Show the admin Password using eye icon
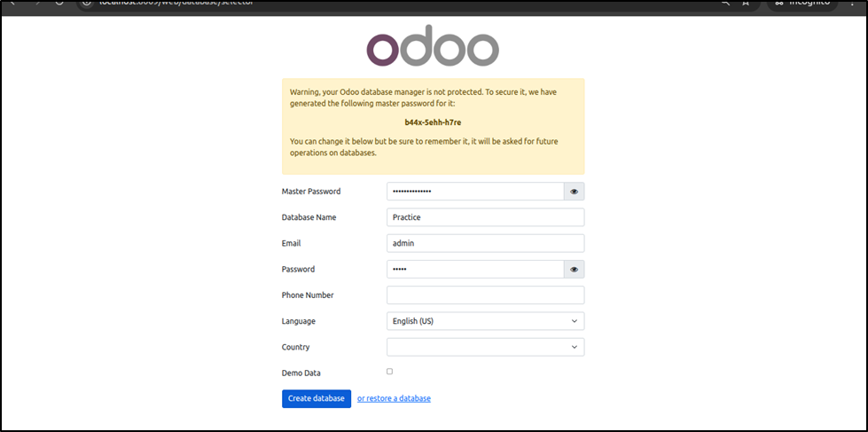 point(574,270)
